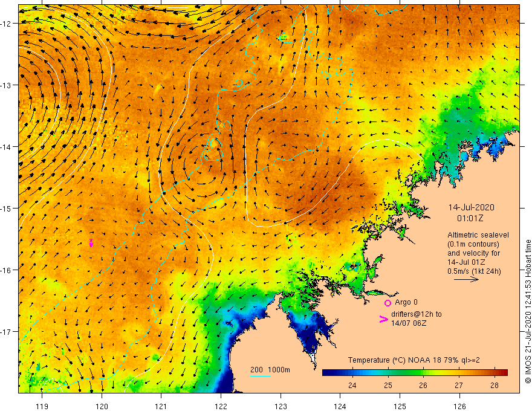Click the '01:01Z' time label
The height and width of the screenshot is (411, 532).
pyautogui.click(x=470, y=218)
